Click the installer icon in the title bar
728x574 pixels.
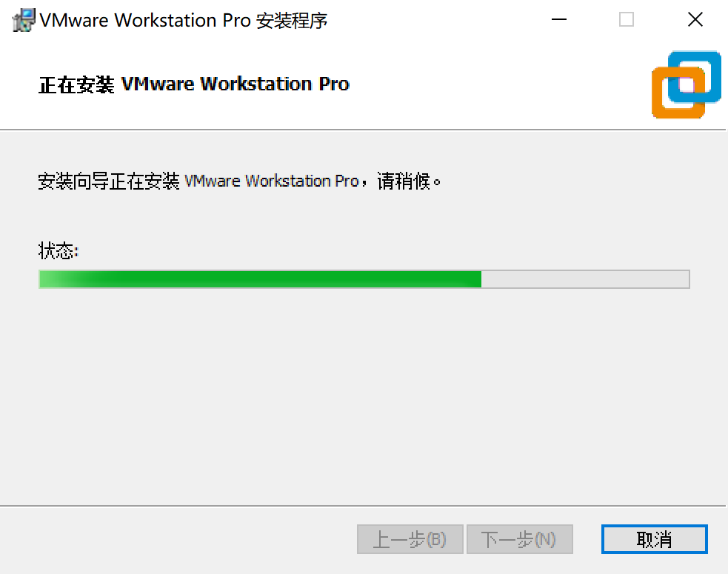point(24,21)
